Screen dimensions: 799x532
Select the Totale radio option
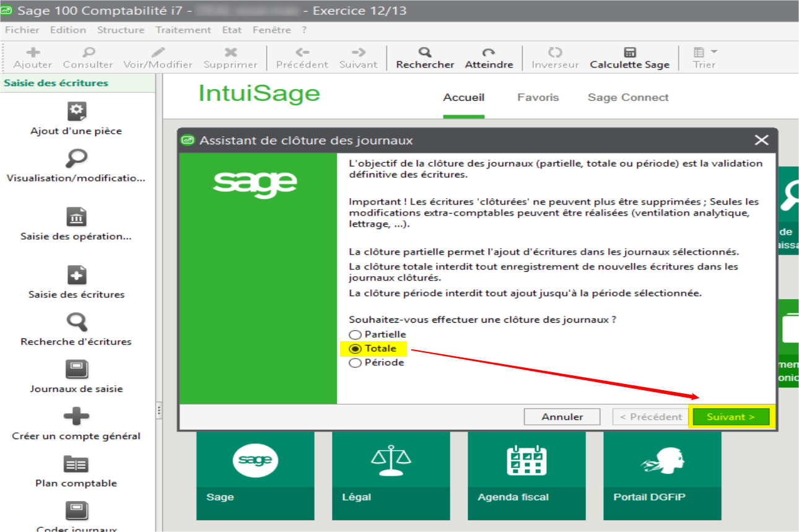click(356, 349)
